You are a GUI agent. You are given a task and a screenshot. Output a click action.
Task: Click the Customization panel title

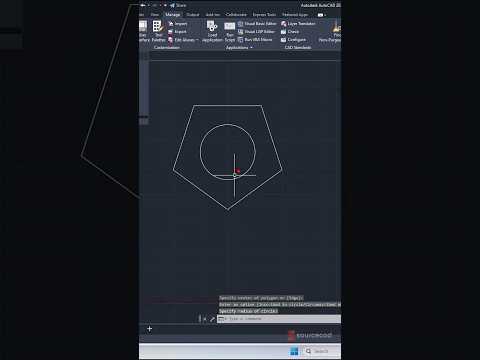click(167, 48)
